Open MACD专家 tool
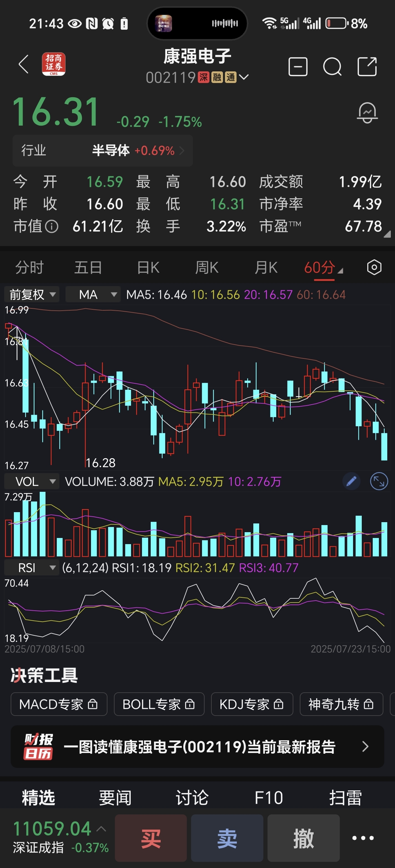This screenshot has width=395, height=868. [x=59, y=704]
